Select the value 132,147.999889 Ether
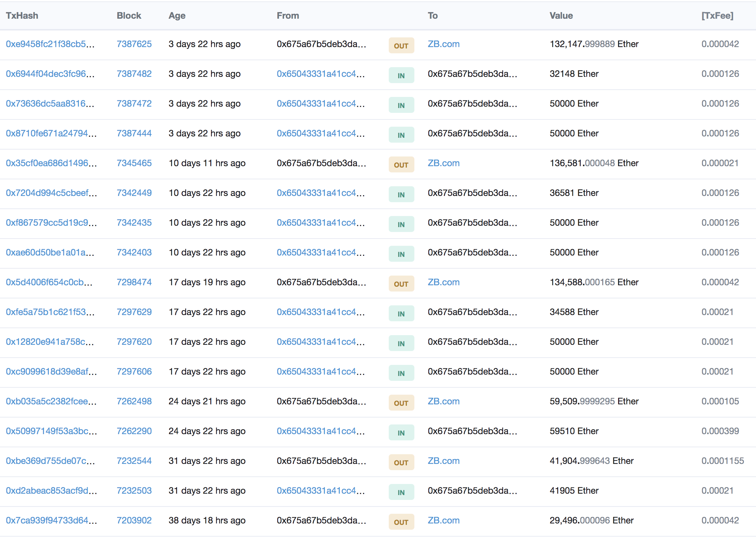 (594, 44)
